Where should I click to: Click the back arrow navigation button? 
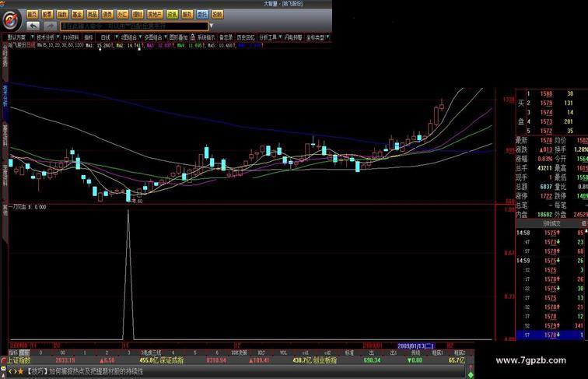[x=33, y=26]
